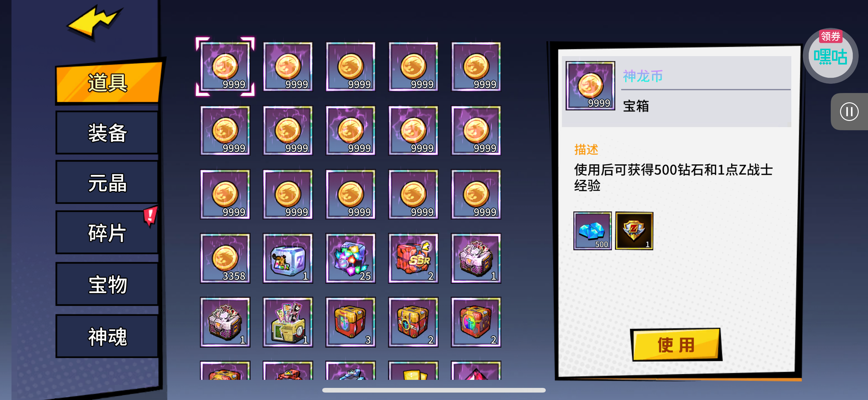Viewport: 868px width, 400px height.
Task: Select the rainbow red chest with count 3
Action: pyautogui.click(x=350, y=322)
